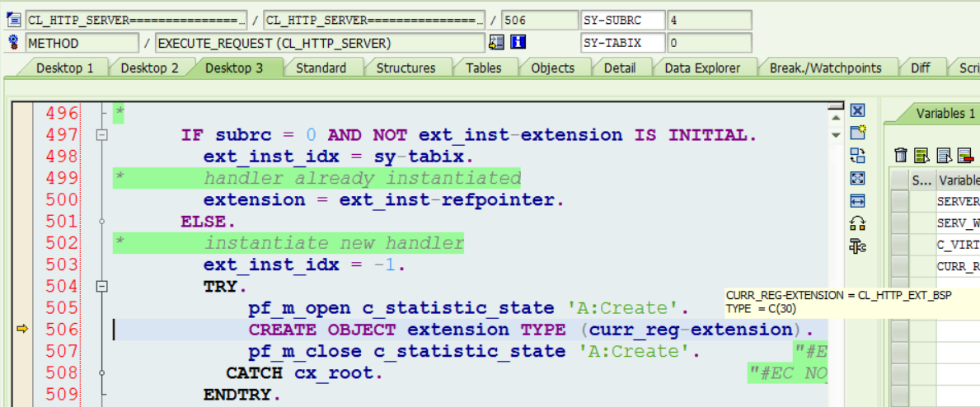Viewport: 980px width, 407px height.
Task: Open the Data Explorer tab
Action: [x=702, y=68]
